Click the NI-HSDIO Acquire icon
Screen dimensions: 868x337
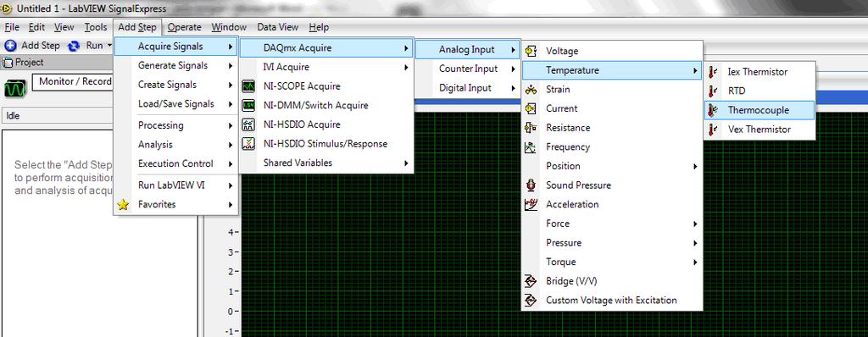point(248,124)
